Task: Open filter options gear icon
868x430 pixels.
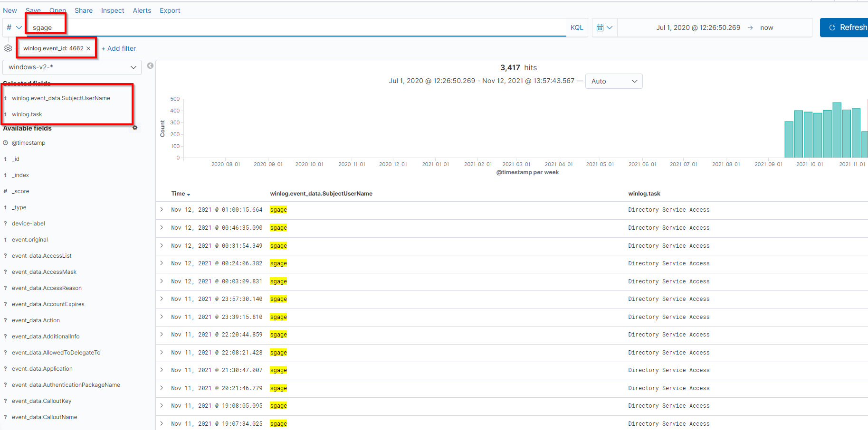Action: coord(8,48)
